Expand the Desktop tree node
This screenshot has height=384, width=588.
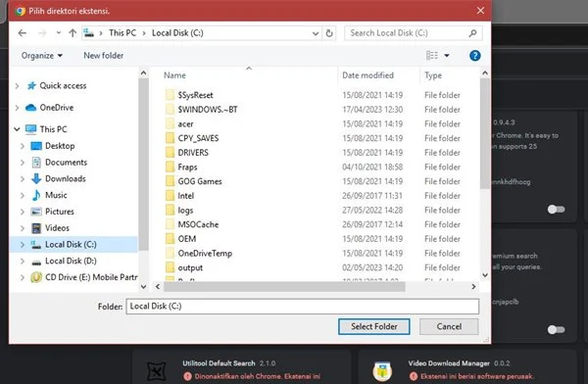coord(23,146)
